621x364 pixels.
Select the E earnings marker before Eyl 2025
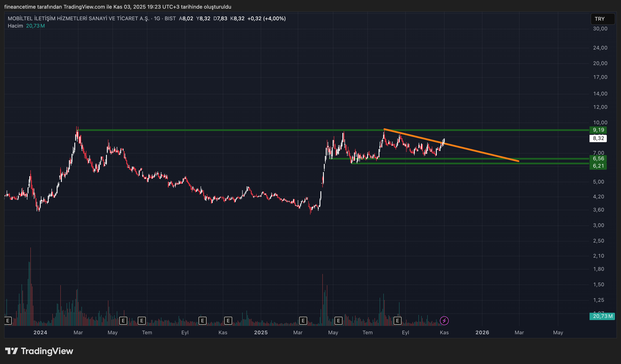(x=397, y=321)
